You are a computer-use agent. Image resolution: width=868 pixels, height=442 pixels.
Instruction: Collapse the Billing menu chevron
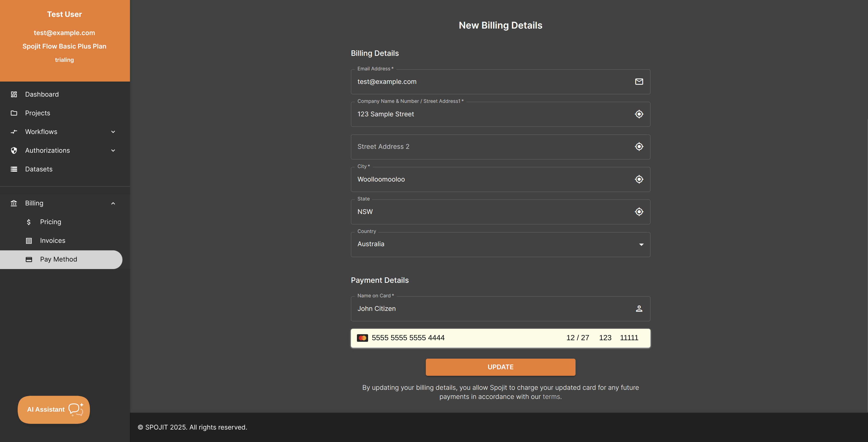point(113,203)
